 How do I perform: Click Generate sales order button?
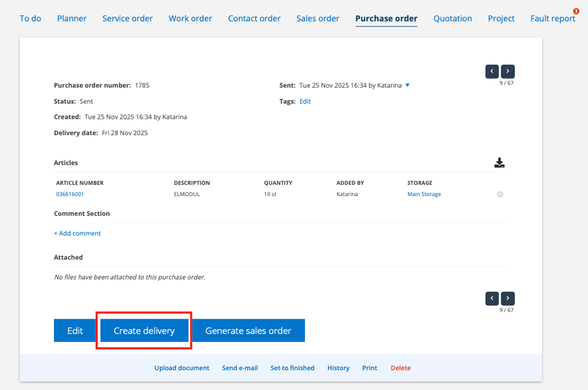[x=248, y=331]
